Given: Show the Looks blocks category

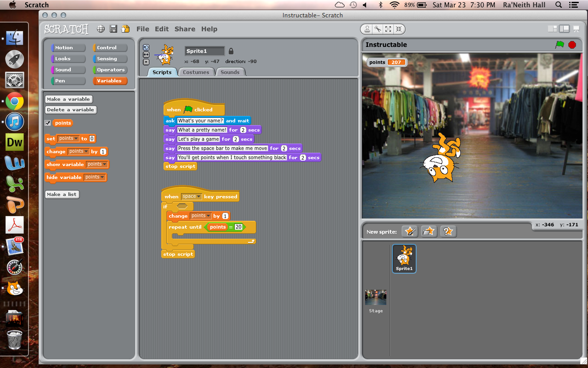Looking at the screenshot, I should point(68,59).
